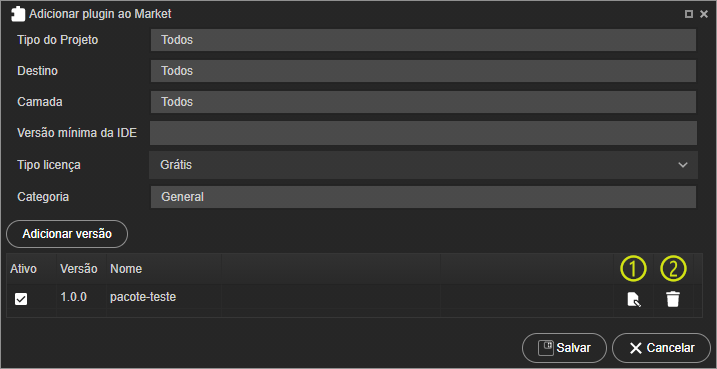Close the dialog with title bar X
Screen dimensions: 717x369
(704, 15)
